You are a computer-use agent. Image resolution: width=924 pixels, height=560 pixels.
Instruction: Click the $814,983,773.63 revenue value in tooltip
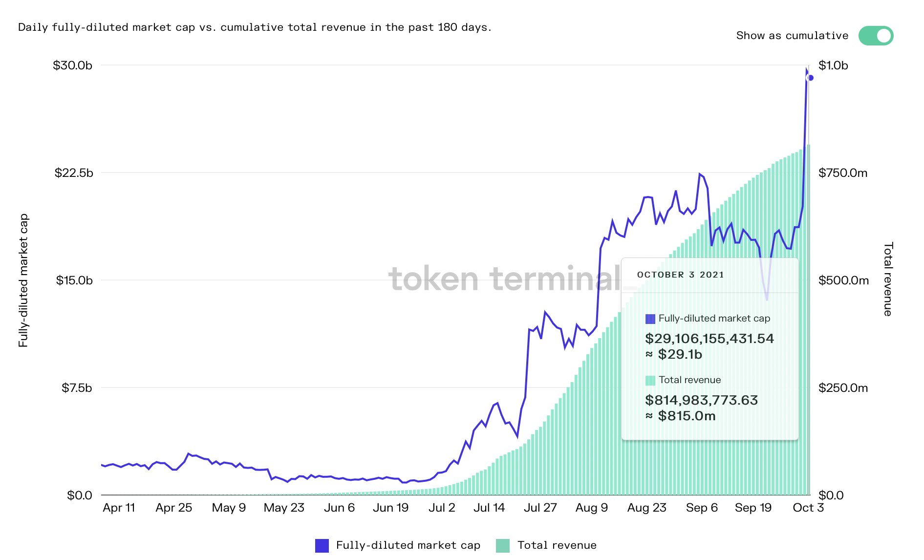point(701,400)
